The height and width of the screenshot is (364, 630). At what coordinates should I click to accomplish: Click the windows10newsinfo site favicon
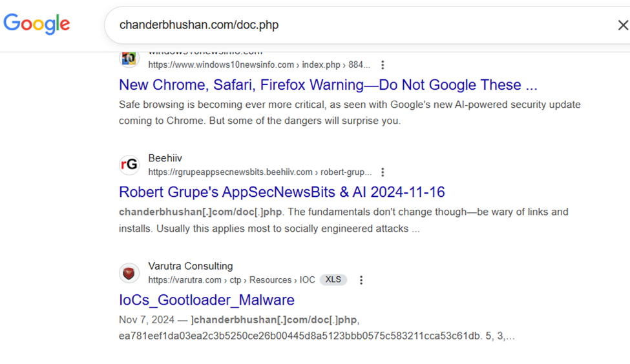pyautogui.click(x=129, y=58)
